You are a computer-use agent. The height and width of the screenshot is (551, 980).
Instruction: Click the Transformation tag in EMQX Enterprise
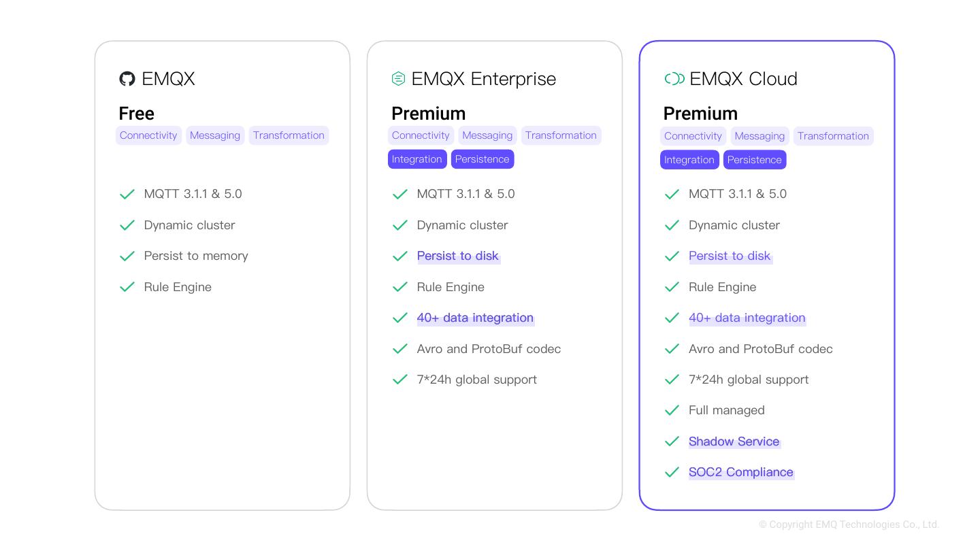pos(561,135)
